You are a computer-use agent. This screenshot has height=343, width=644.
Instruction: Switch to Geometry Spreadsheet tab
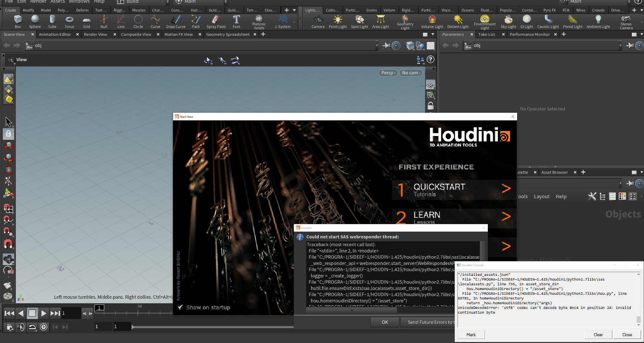[228, 34]
